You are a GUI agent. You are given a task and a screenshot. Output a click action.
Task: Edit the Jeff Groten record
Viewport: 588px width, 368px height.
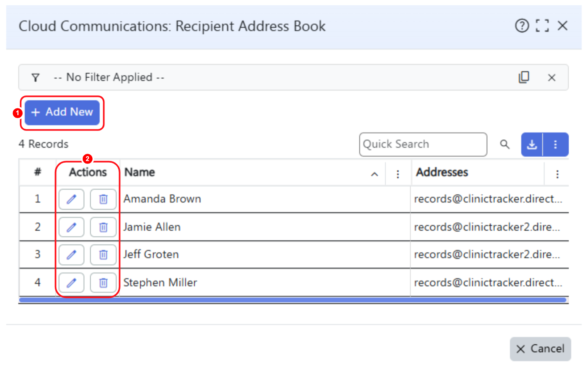coord(71,254)
